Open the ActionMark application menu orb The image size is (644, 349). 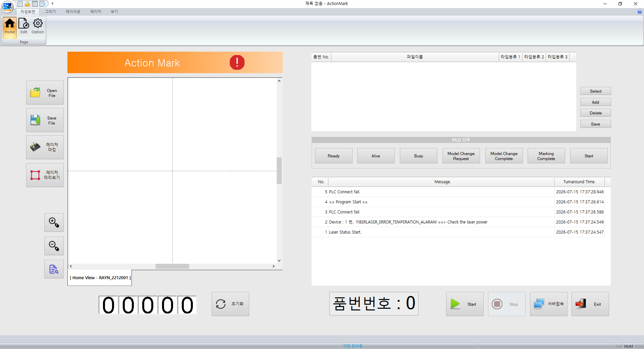coord(7,6)
